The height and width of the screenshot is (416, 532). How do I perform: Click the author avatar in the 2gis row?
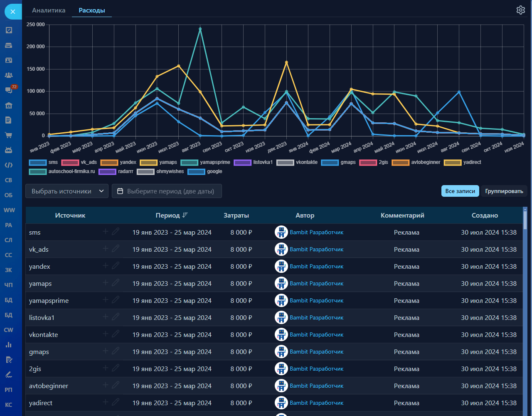pos(281,369)
